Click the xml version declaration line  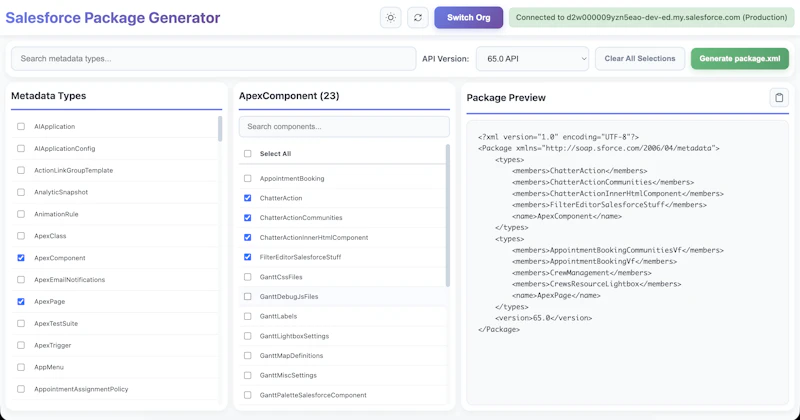[558, 137]
